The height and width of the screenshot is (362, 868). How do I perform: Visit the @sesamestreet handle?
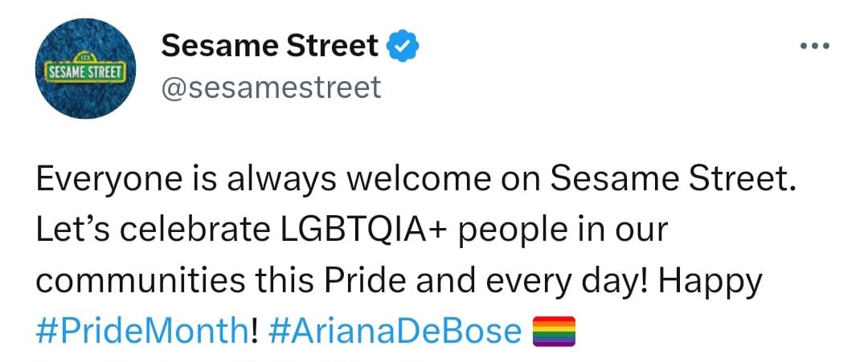click(x=272, y=87)
